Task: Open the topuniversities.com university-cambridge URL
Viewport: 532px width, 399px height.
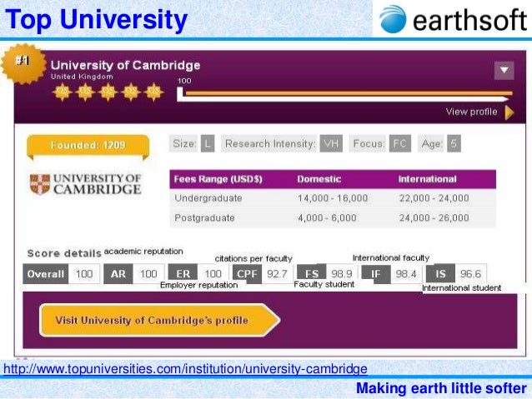Action: [x=185, y=368]
